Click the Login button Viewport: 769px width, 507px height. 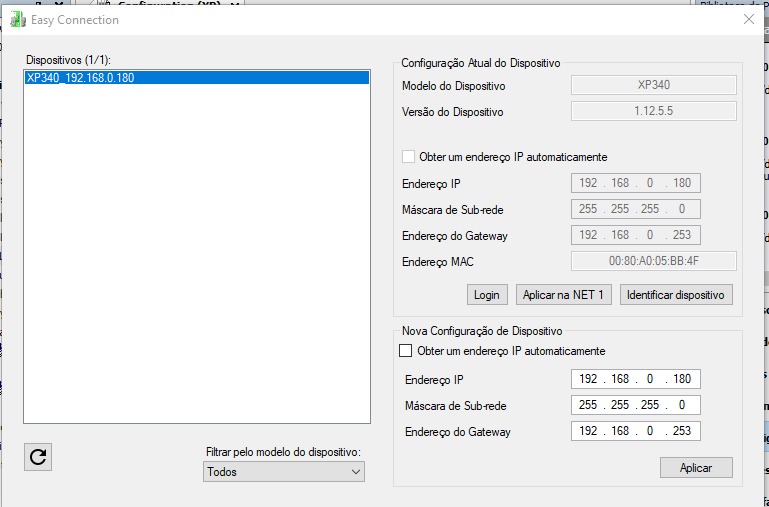click(486, 294)
